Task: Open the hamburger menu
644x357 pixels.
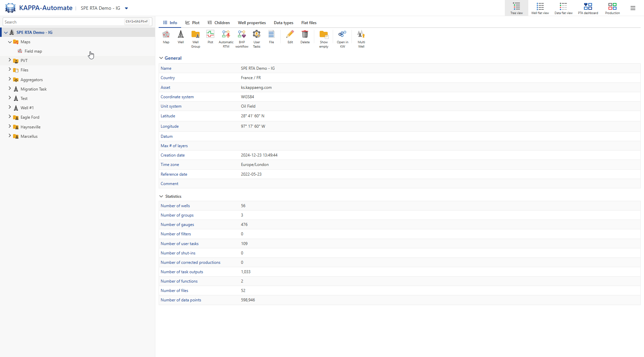Action: tap(633, 8)
